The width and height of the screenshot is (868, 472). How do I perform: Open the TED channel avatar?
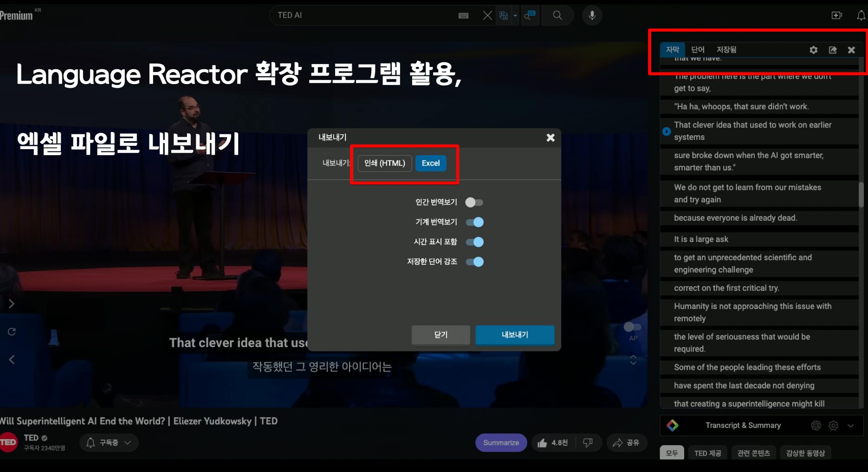[x=8, y=442]
